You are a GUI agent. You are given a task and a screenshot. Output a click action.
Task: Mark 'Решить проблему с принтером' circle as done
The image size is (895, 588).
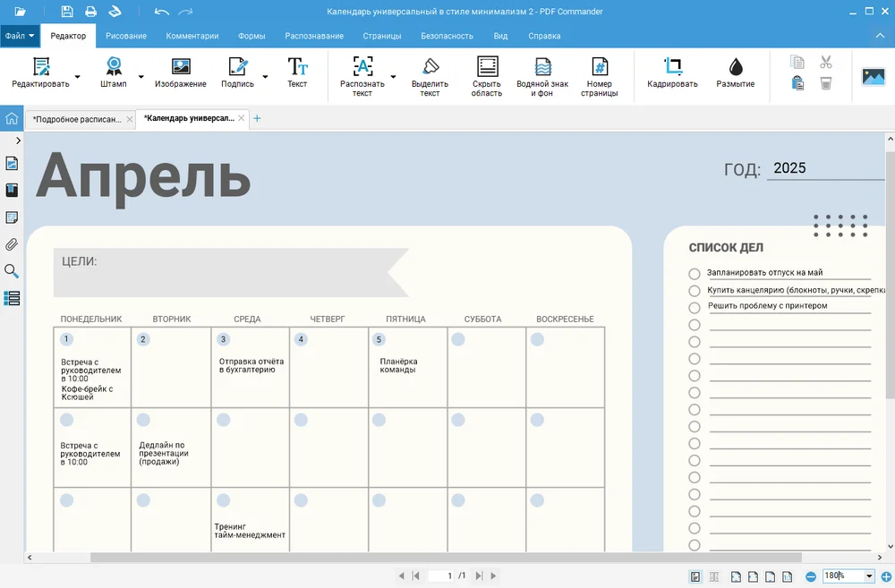695,307
